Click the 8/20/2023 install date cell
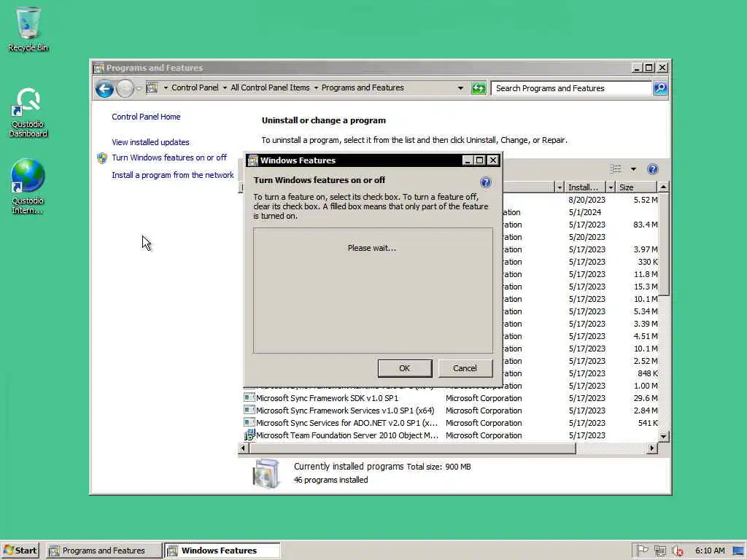Image resolution: width=747 pixels, height=560 pixels. 587,200
